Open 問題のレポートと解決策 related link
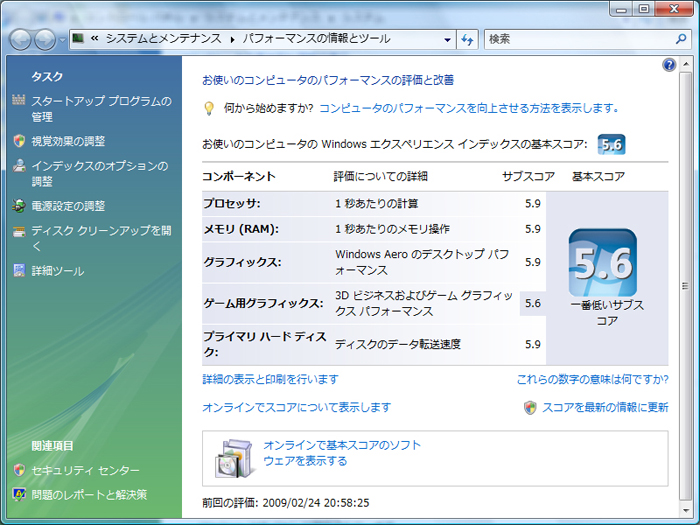The image size is (700, 525). tap(89, 495)
